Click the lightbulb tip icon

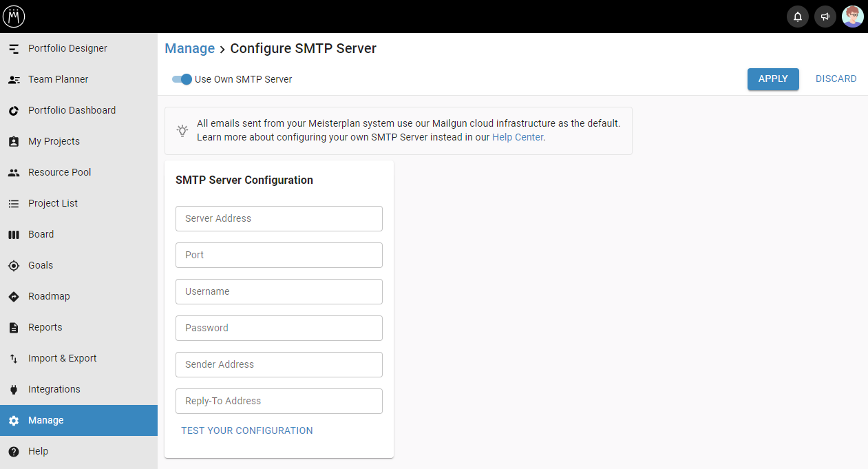point(182,130)
